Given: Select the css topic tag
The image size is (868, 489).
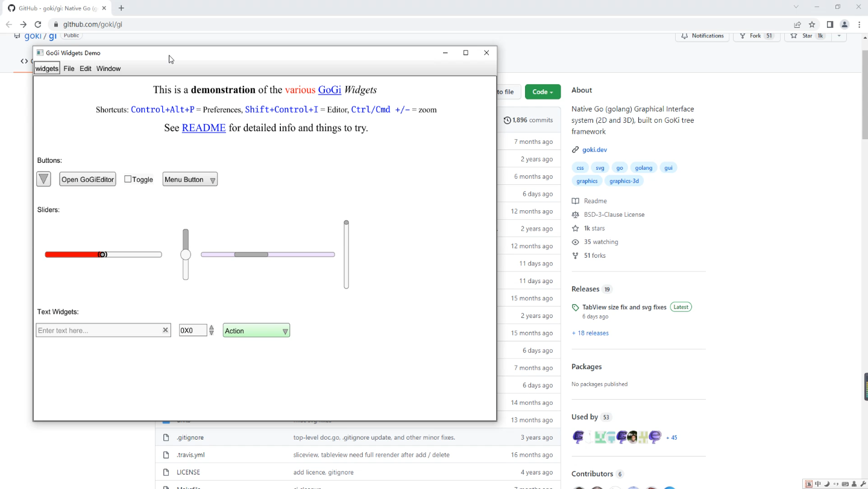Looking at the screenshot, I should (580, 168).
